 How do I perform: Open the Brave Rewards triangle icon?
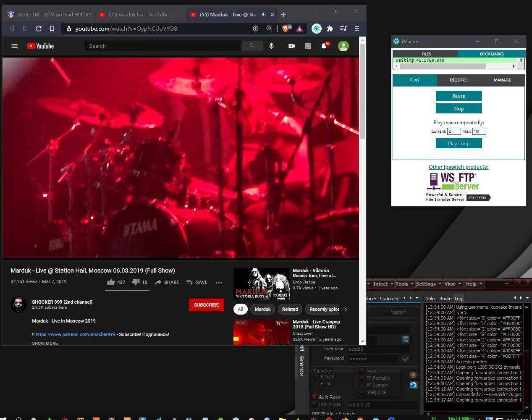pyautogui.click(x=300, y=29)
